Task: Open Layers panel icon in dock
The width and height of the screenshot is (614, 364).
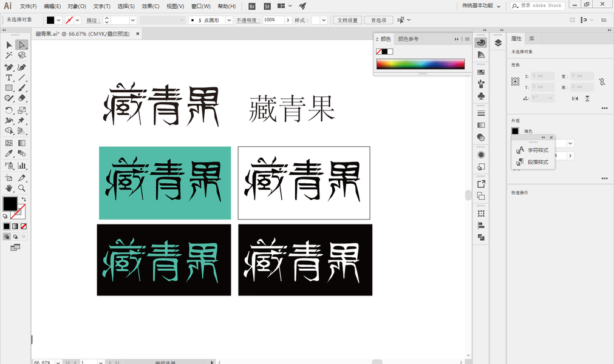Action: (498, 42)
